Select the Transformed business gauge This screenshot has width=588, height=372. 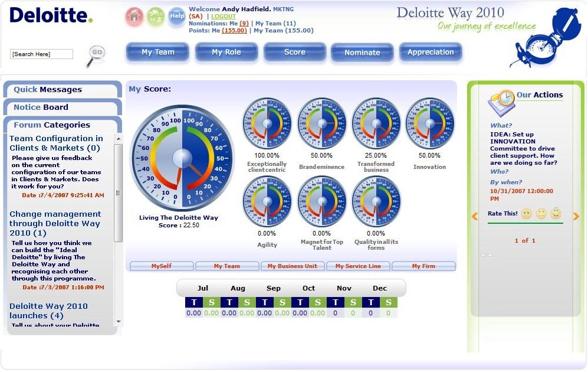point(376,123)
